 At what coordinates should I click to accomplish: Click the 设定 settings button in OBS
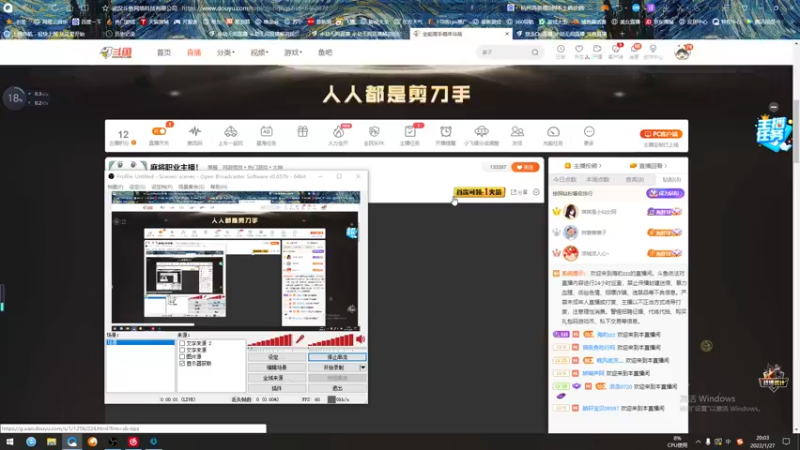[x=277, y=357]
